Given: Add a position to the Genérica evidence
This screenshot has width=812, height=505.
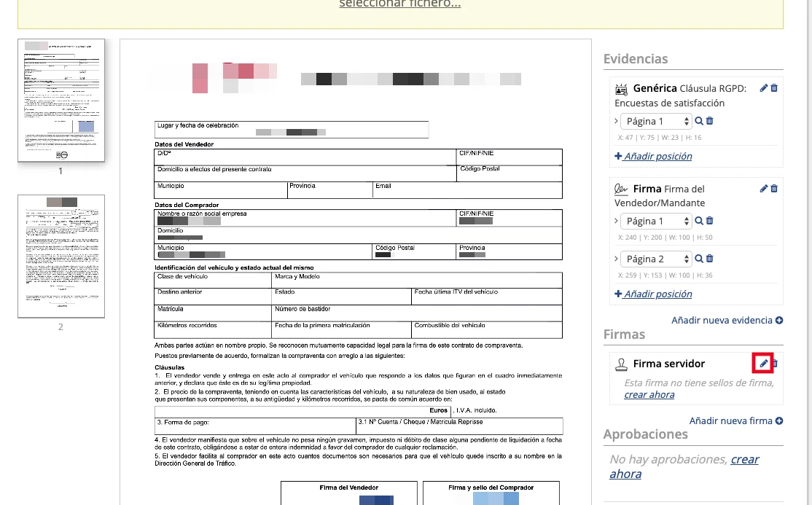Looking at the screenshot, I should (653, 156).
